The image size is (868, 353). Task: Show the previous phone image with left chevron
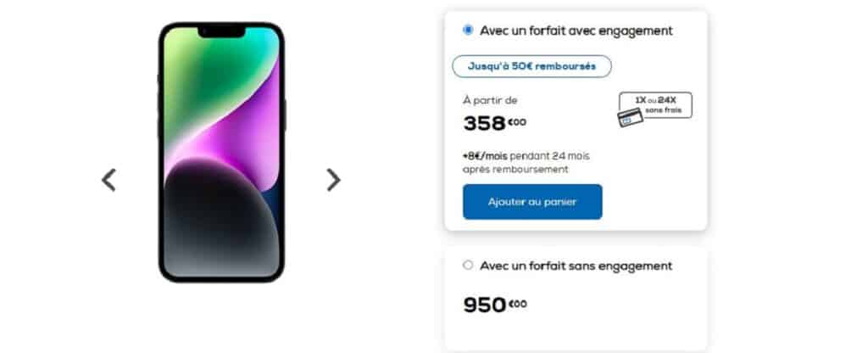(x=108, y=180)
